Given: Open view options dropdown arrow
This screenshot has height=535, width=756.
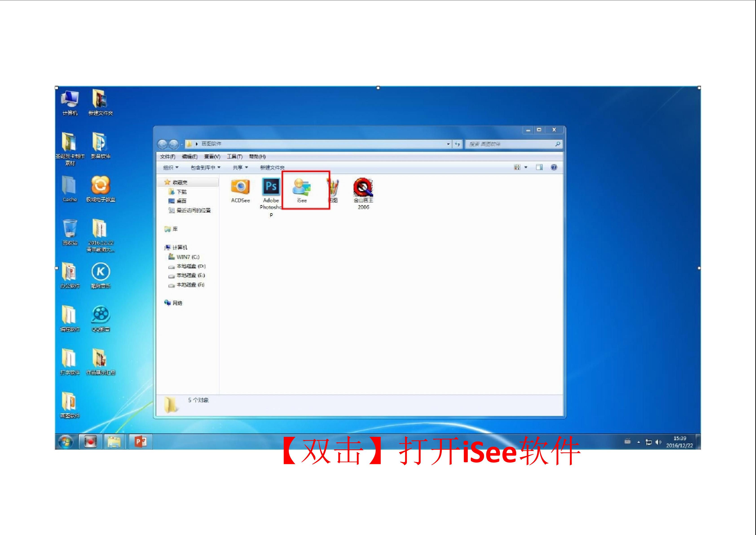Looking at the screenshot, I should click(x=526, y=167).
